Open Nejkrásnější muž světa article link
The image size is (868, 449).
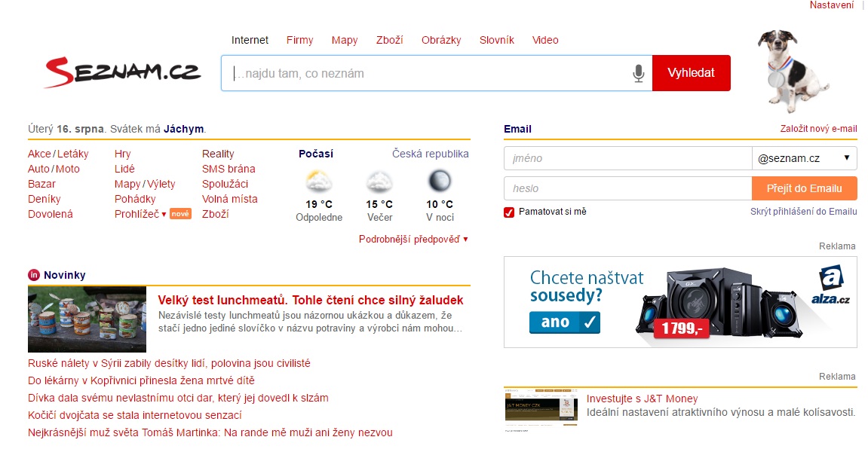(x=210, y=432)
